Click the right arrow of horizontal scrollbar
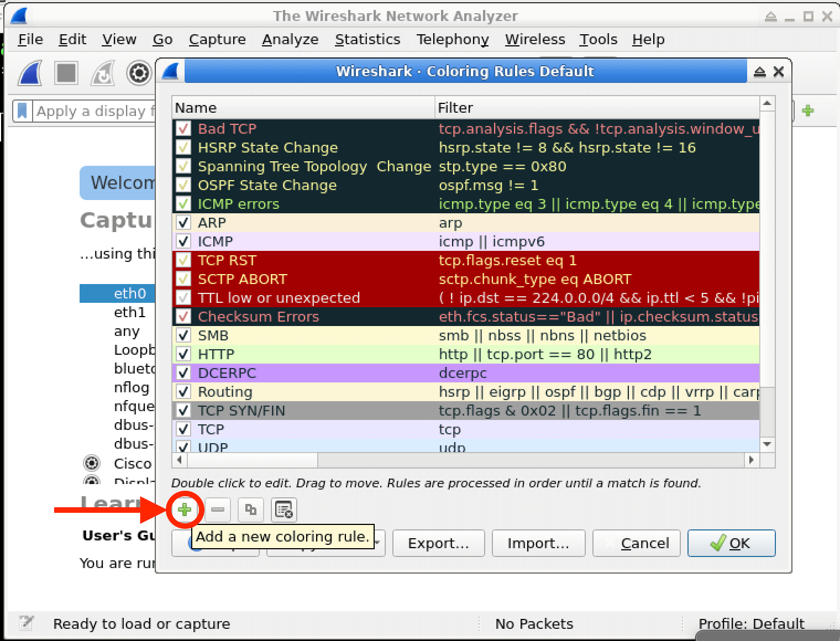Image resolution: width=840 pixels, height=641 pixels. click(751, 460)
